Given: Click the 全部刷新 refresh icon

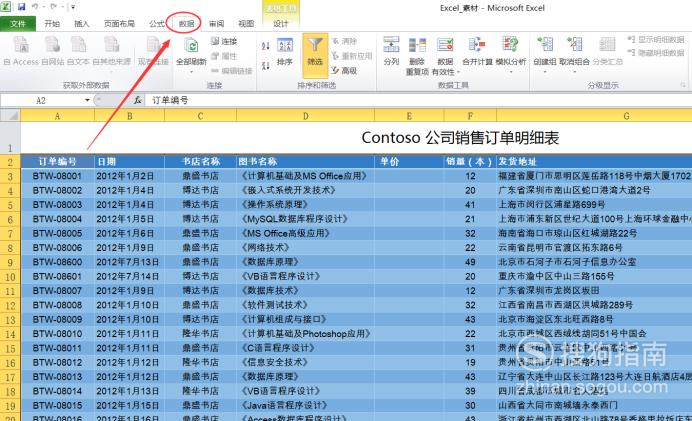Looking at the screenshot, I should point(191,47).
